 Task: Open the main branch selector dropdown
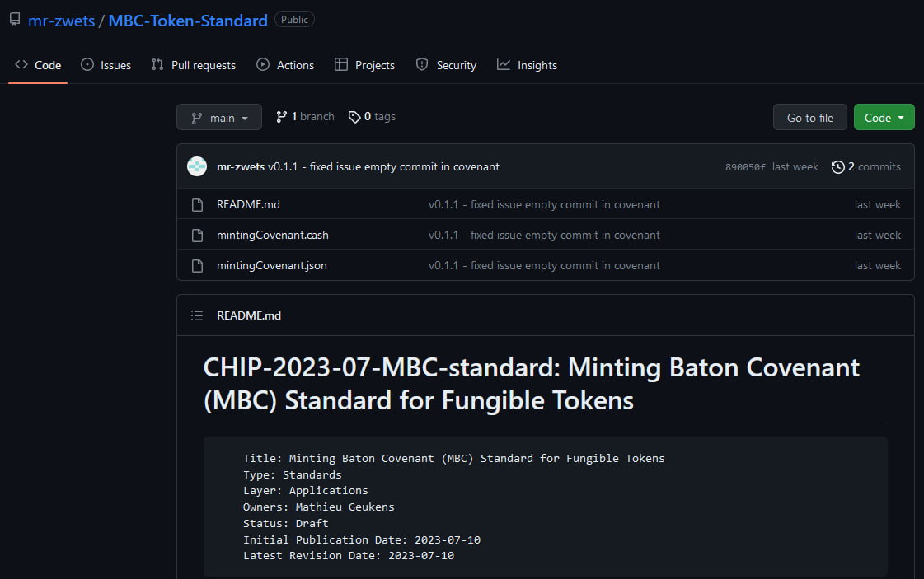pos(219,117)
